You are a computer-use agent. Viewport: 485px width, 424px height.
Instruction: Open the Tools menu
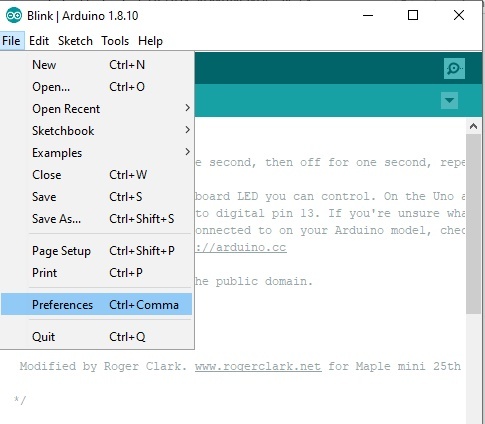[x=115, y=41]
